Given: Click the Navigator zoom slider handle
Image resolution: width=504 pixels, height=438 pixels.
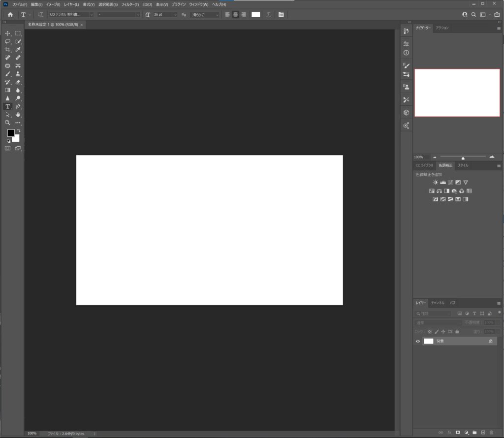Looking at the screenshot, I should (x=463, y=158).
